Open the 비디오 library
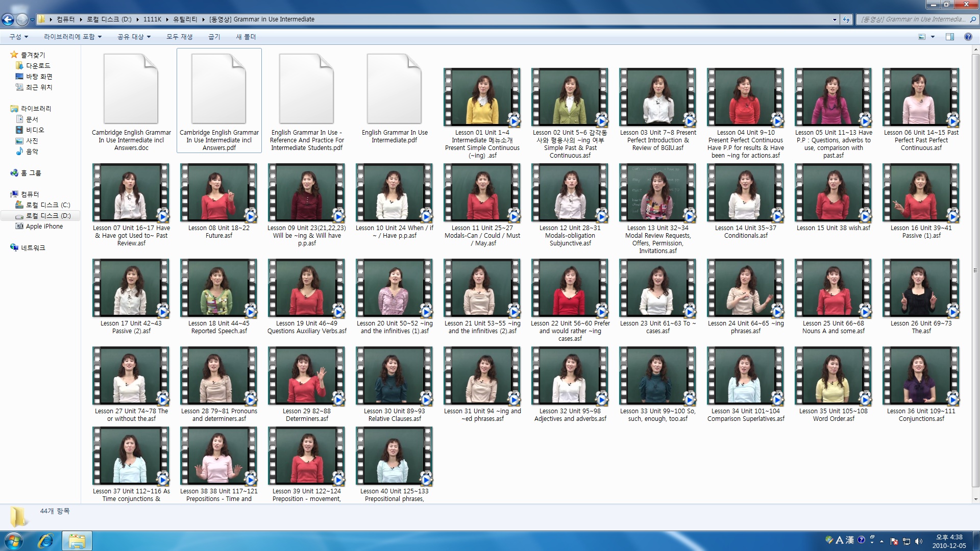This screenshot has width=980, height=551. click(35, 130)
